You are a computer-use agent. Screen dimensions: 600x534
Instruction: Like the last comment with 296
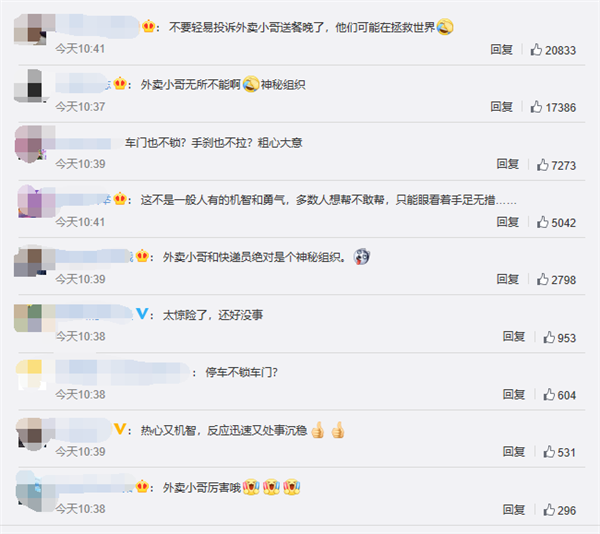pyautogui.click(x=549, y=510)
